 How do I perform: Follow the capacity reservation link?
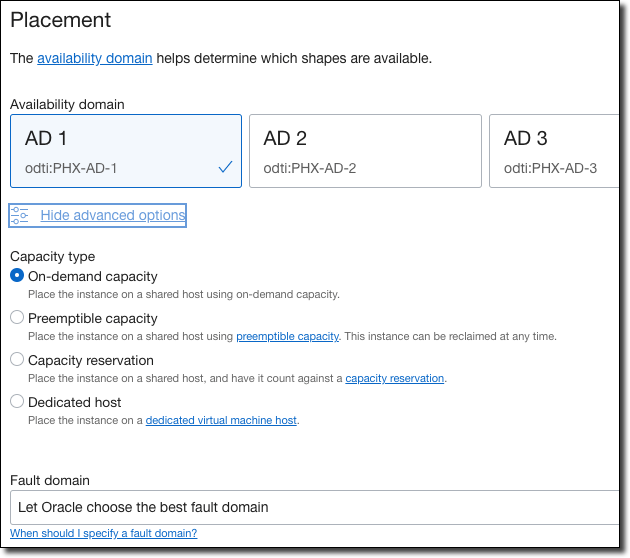[394, 379]
